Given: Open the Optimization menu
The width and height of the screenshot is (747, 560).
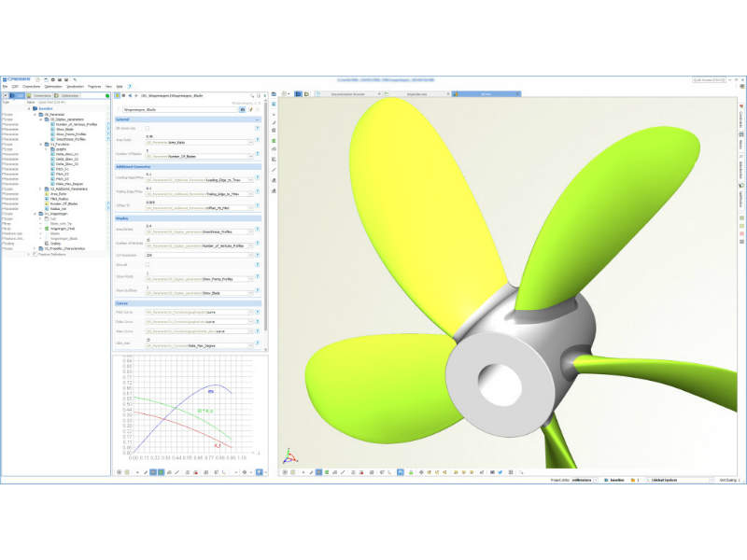Looking at the screenshot, I should pyautogui.click(x=53, y=87).
